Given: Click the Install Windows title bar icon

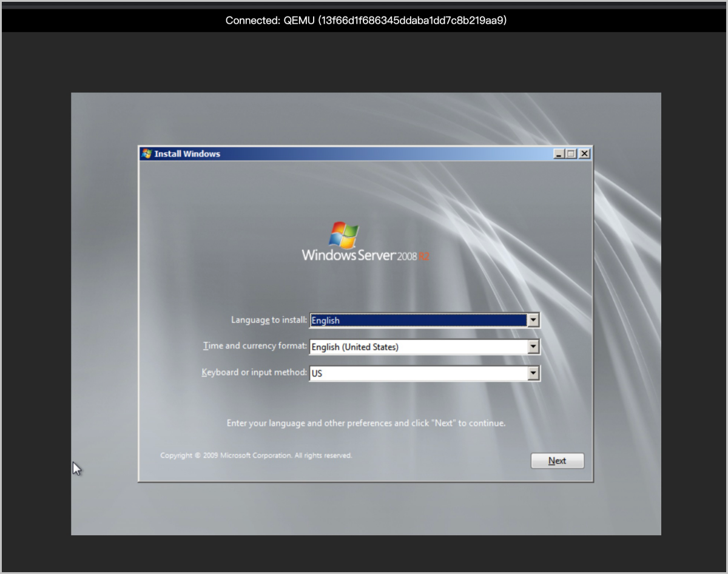Looking at the screenshot, I should 146,154.
